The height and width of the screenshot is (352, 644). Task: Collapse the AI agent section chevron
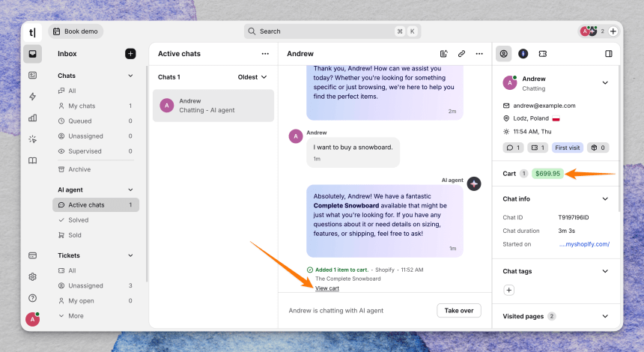130,189
